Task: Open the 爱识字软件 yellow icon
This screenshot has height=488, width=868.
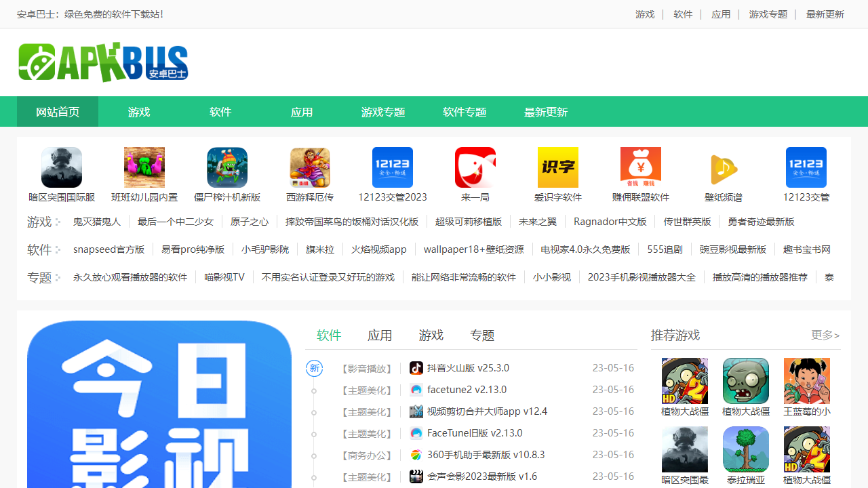Action: point(558,167)
